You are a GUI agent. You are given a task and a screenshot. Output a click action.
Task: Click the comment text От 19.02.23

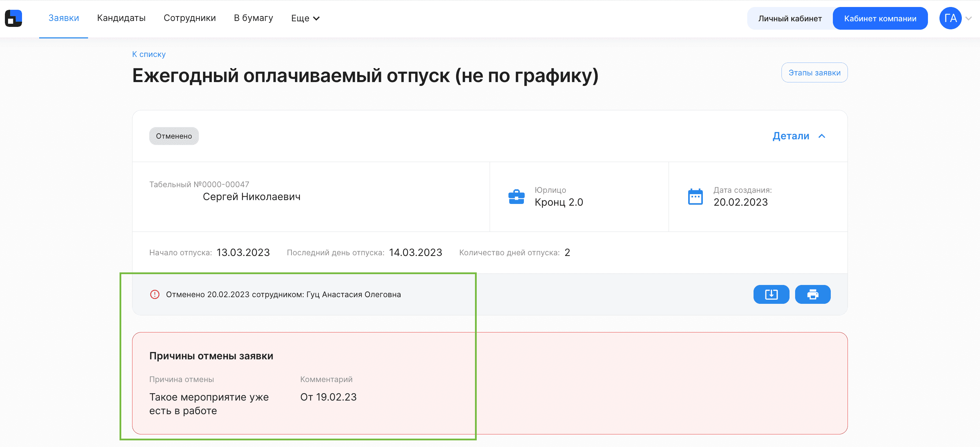(x=328, y=397)
